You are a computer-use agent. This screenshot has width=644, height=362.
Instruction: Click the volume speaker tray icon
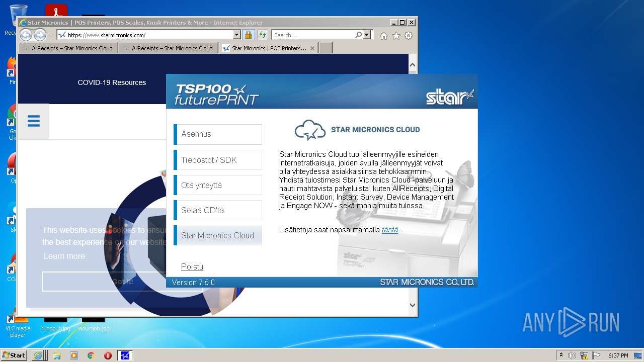(x=572, y=355)
